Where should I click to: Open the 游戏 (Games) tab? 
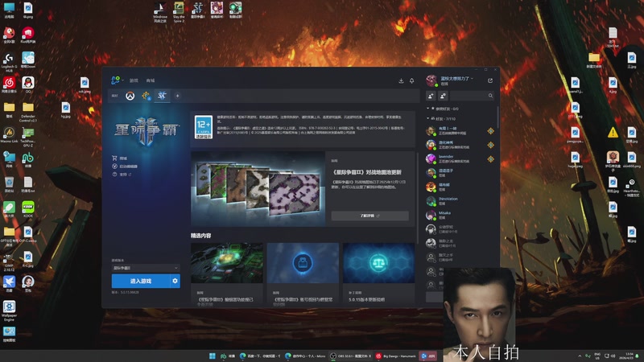134,80
